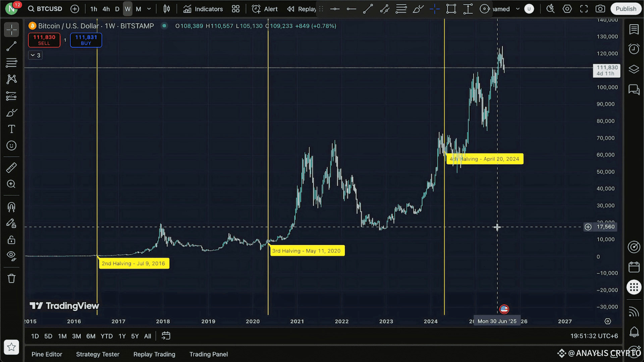Add a symbol to compare with plus icon
Image resolution: width=644 pixels, height=362 pixels.
(x=75, y=9)
